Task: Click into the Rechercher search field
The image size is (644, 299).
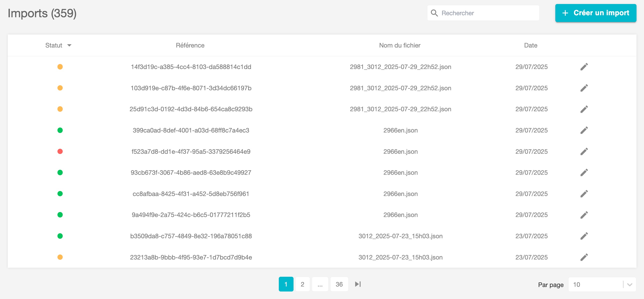Action: 488,13
